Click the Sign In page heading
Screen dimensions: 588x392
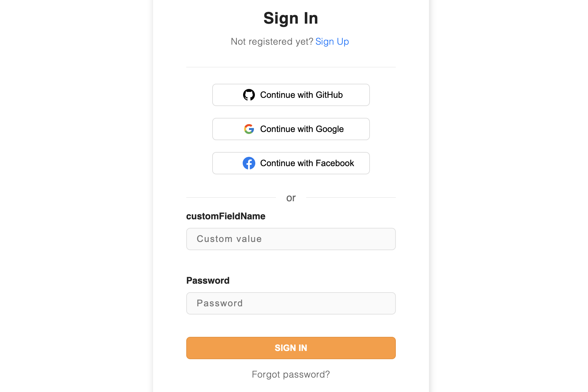tap(291, 18)
